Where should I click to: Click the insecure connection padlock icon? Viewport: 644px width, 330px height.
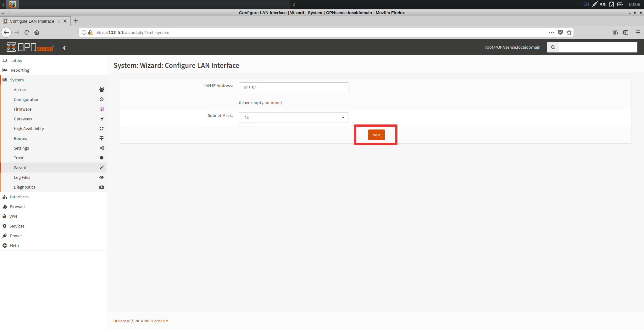(x=90, y=32)
